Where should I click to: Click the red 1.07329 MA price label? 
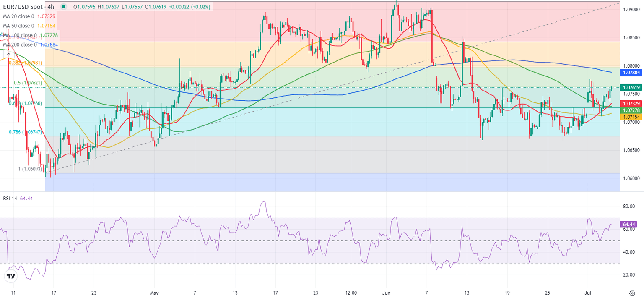631,103
